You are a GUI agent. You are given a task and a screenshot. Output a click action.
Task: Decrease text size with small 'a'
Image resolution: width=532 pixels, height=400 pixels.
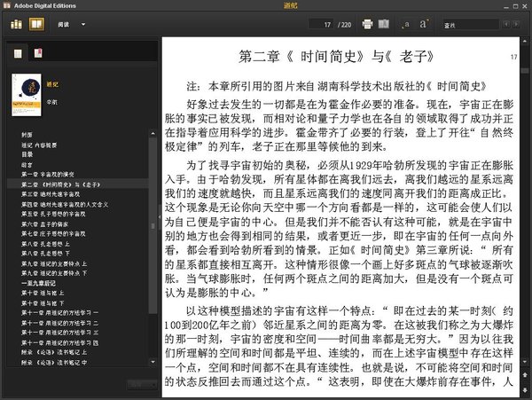(x=406, y=25)
